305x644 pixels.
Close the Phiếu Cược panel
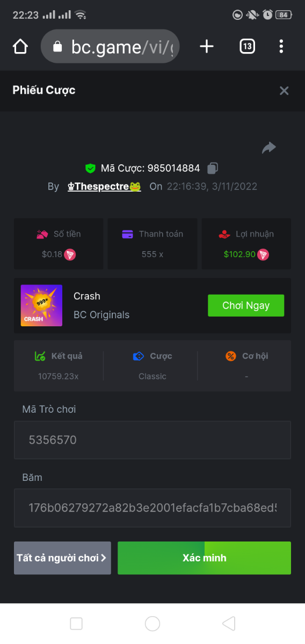pyautogui.click(x=284, y=91)
